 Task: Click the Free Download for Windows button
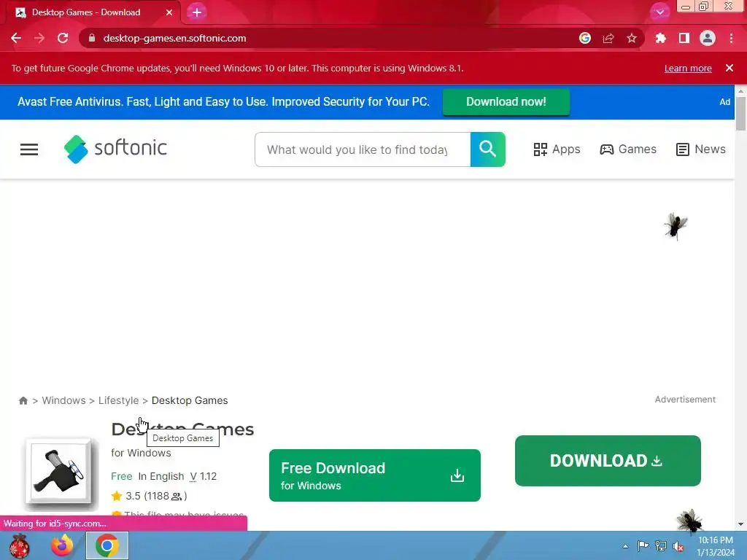[x=375, y=475]
